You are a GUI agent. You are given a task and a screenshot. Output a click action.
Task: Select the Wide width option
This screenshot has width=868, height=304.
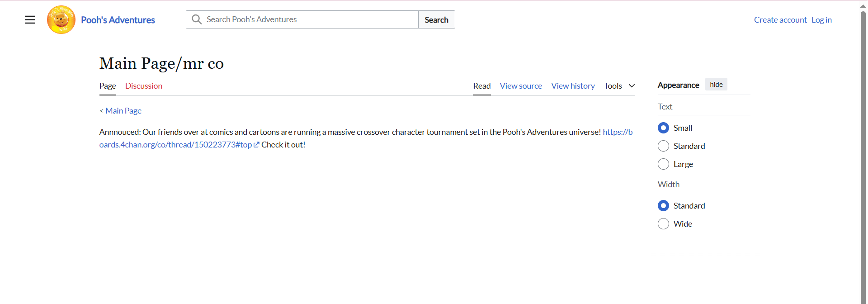pos(663,224)
